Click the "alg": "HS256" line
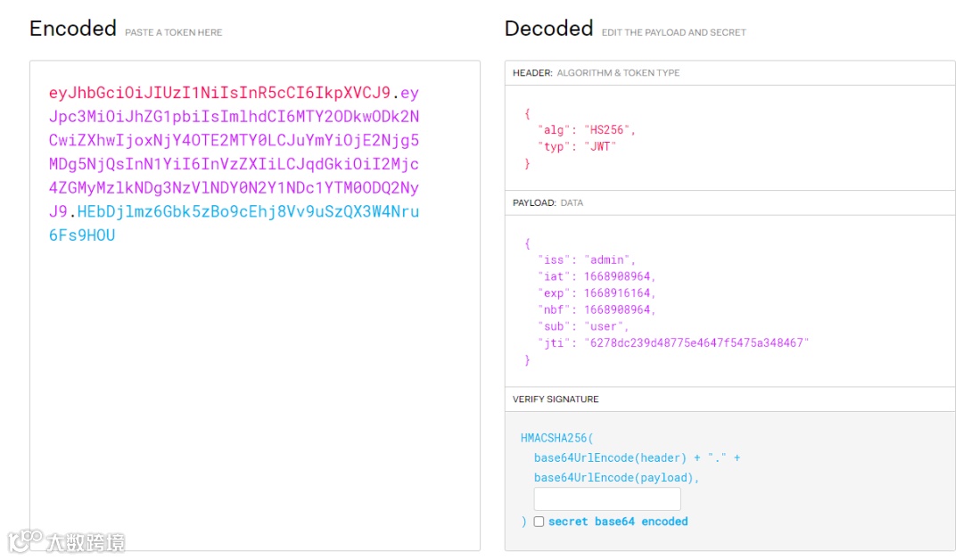 586,129
